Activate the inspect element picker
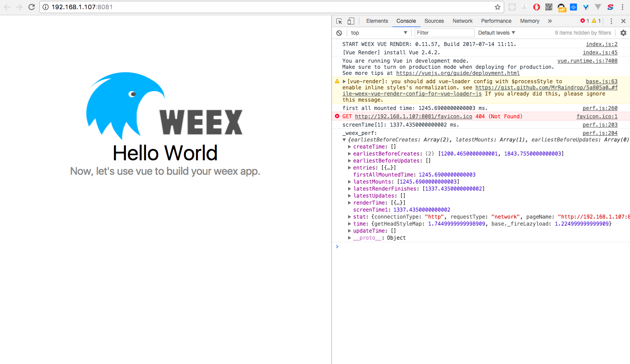630x364 pixels. tap(339, 21)
